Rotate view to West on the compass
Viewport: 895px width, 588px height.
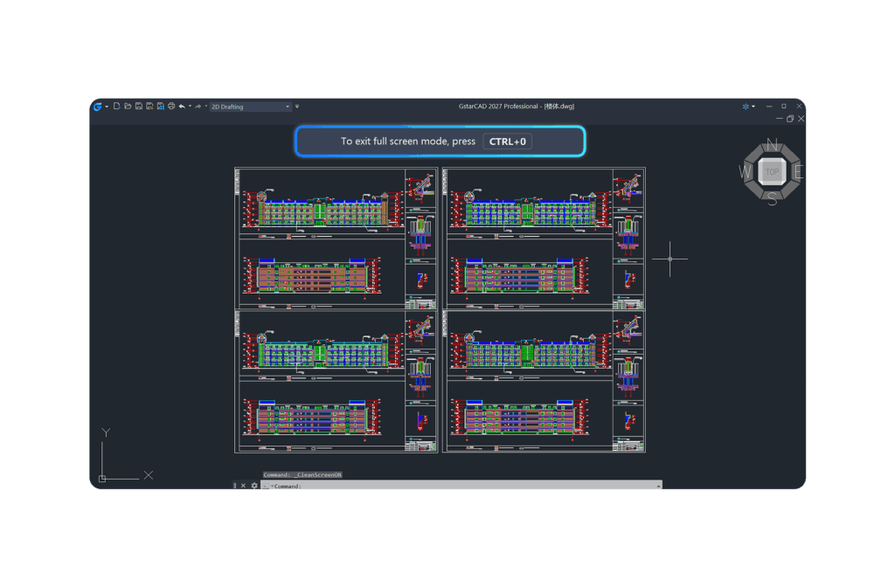pos(746,171)
